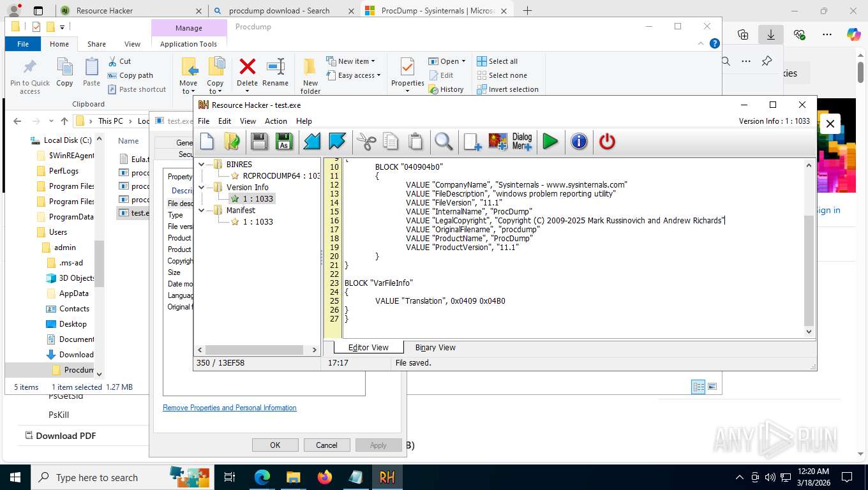Screen dimensions: 868x490
Task: Open the admin folder in the navigation pane
Action: pyautogui.click(x=65, y=248)
